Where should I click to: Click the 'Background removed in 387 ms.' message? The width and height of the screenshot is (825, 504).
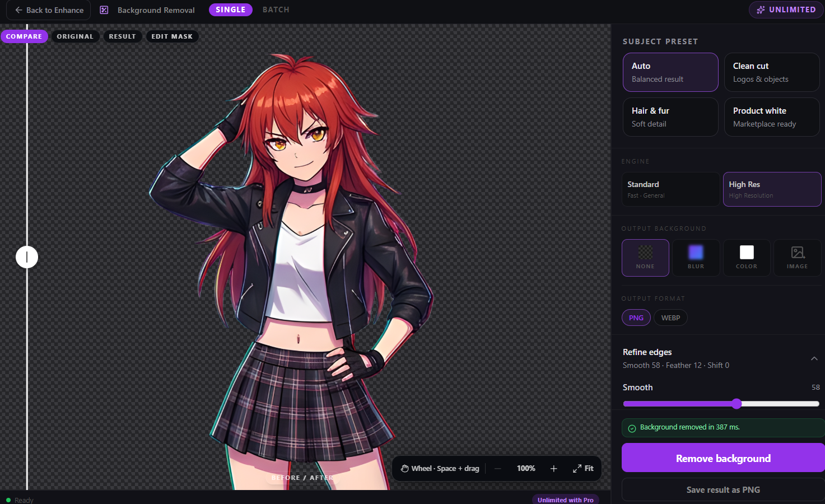click(x=690, y=427)
